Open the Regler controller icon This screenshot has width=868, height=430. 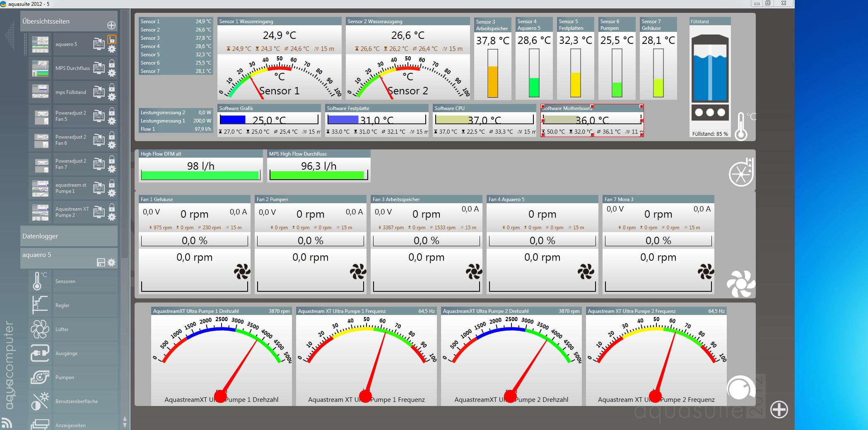[x=40, y=305]
